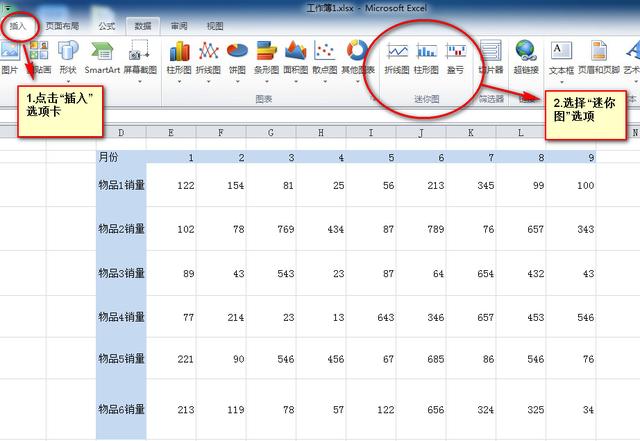Add a 折线图 sparkline in 迷你图 group

(397, 59)
